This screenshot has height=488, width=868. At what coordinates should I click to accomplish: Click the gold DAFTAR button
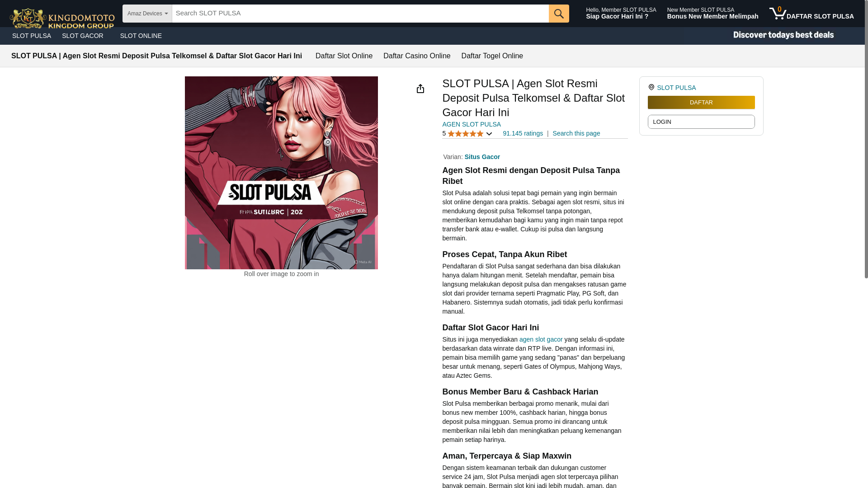[701, 103]
